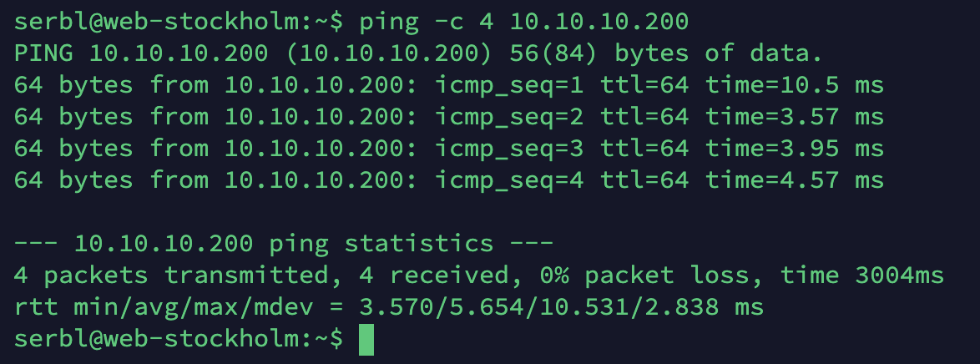Click the ping statistics header line

[284, 244]
